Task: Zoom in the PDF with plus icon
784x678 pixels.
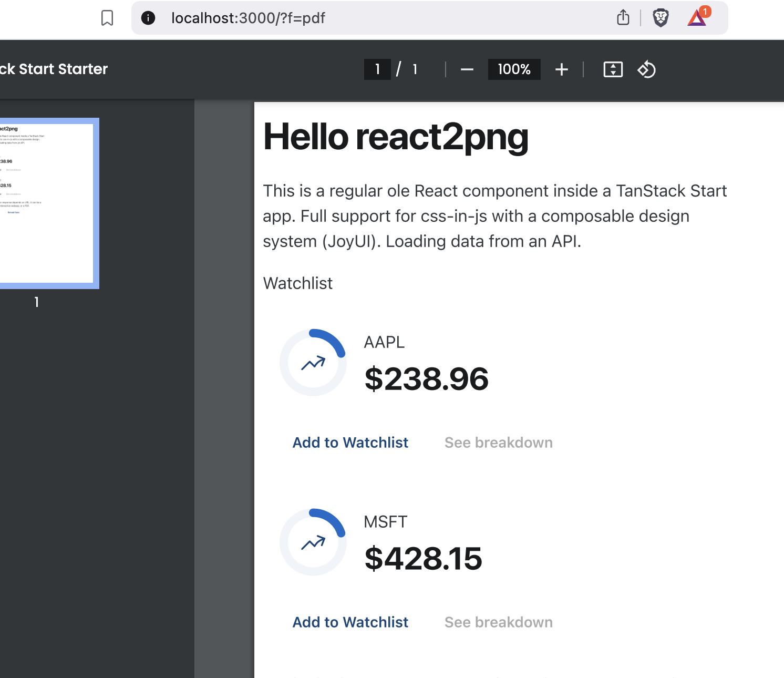Action: 562,69
